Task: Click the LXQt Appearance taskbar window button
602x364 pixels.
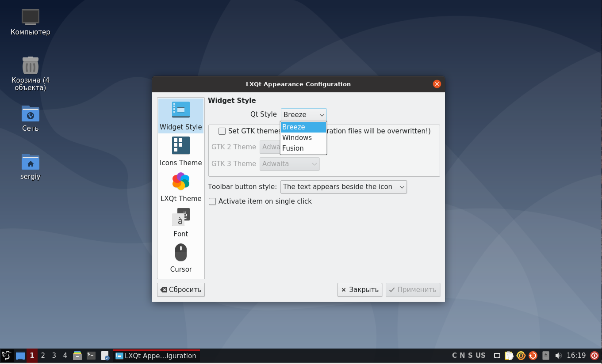Action: [156, 356]
